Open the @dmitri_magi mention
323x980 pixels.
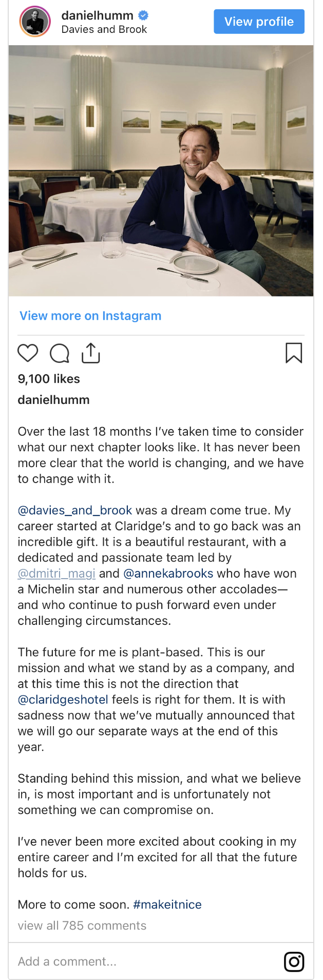(56, 574)
